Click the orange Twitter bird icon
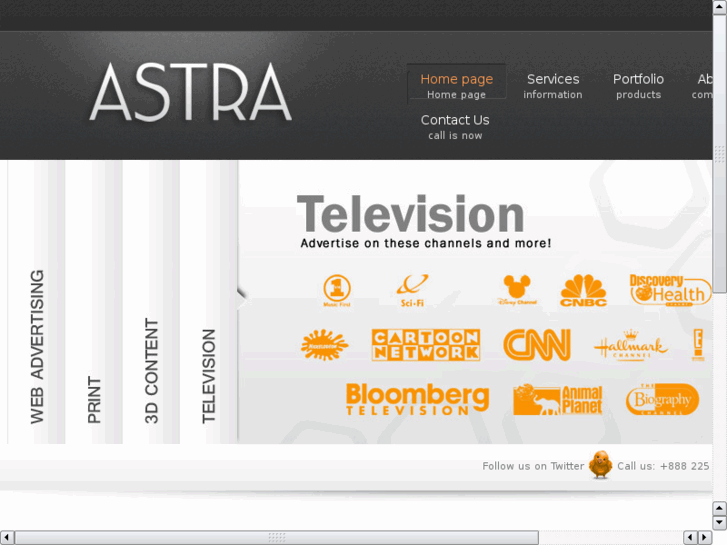This screenshot has width=727, height=545. 600,464
